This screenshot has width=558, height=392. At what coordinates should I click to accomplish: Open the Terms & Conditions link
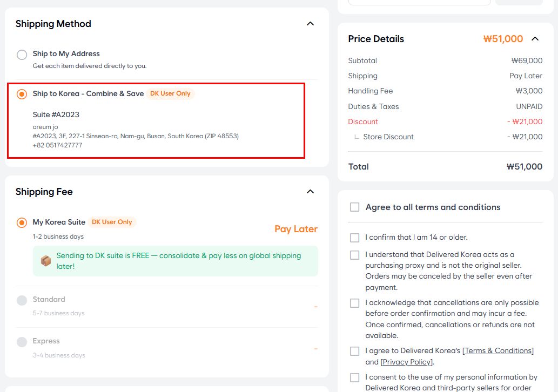click(x=498, y=351)
